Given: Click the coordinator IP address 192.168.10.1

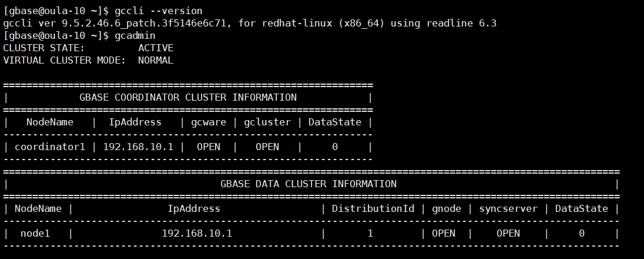Looking at the screenshot, I should [x=138, y=147].
